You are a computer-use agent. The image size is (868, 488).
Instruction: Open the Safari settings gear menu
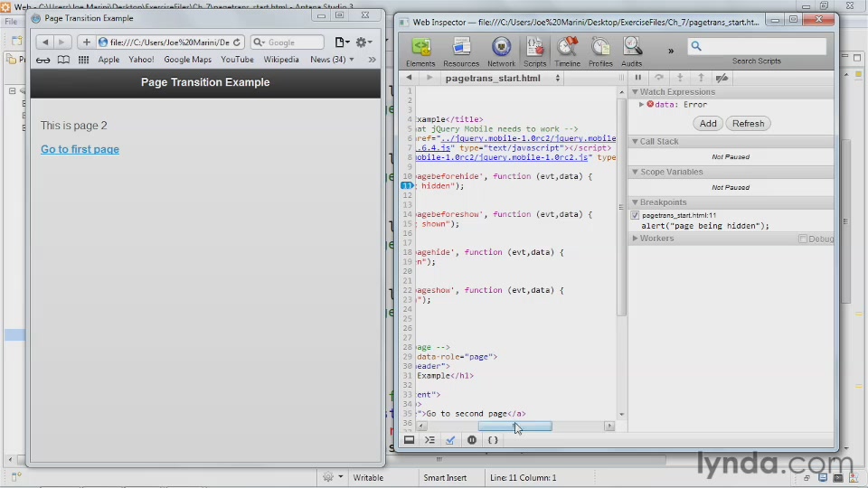(x=363, y=42)
